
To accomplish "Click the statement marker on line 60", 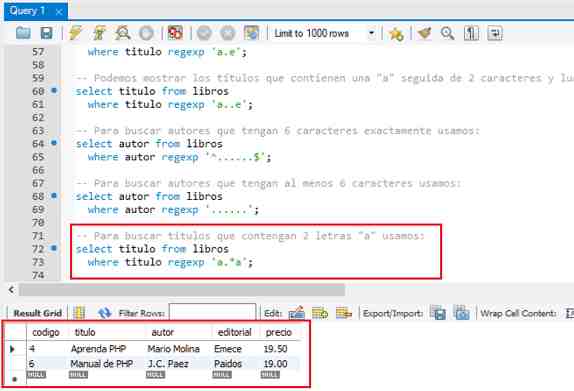I will [x=54, y=90].
